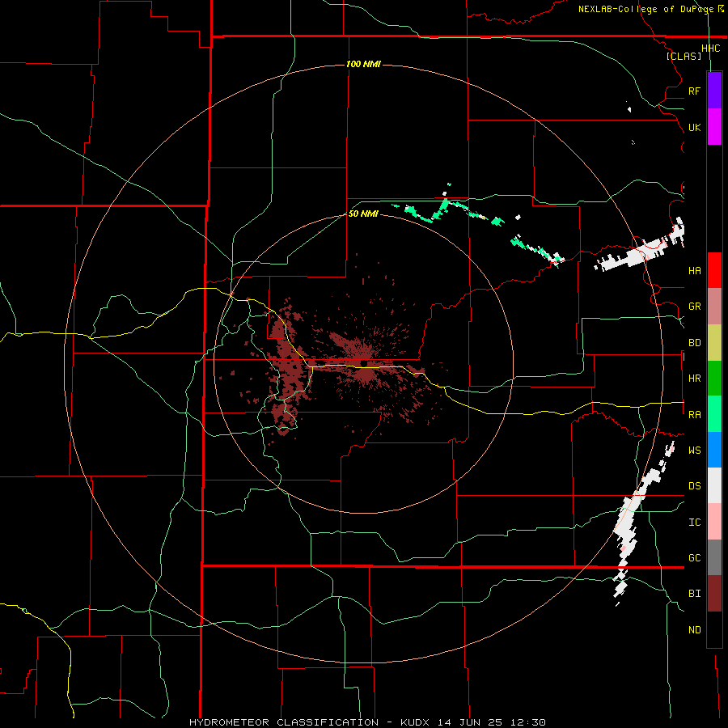Click the DS legend label
This screenshot has width=728, height=728.
point(694,485)
